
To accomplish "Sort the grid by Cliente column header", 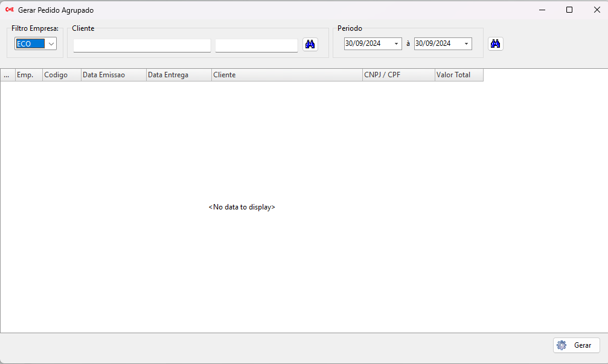I will tap(286, 75).
